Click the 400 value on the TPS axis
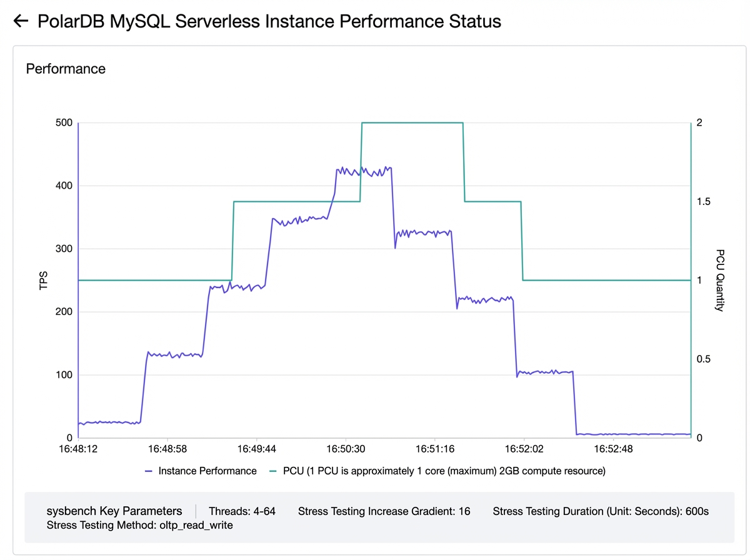The height and width of the screenshot is (560, 750). [x=64, y=186]
